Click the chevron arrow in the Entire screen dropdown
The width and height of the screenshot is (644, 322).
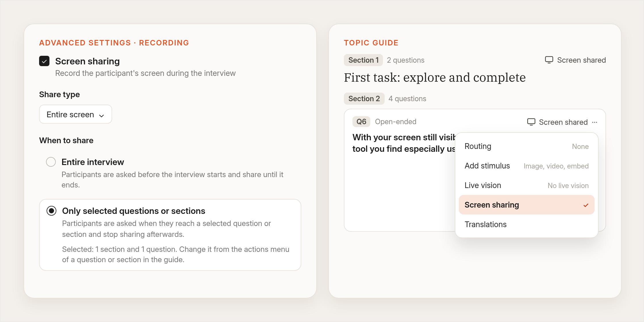101,116
